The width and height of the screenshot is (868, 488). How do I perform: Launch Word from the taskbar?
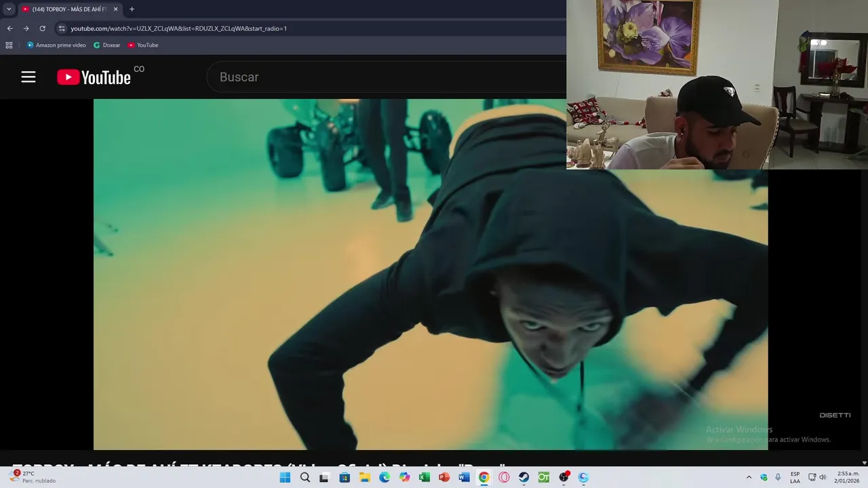tap(464, 477)
